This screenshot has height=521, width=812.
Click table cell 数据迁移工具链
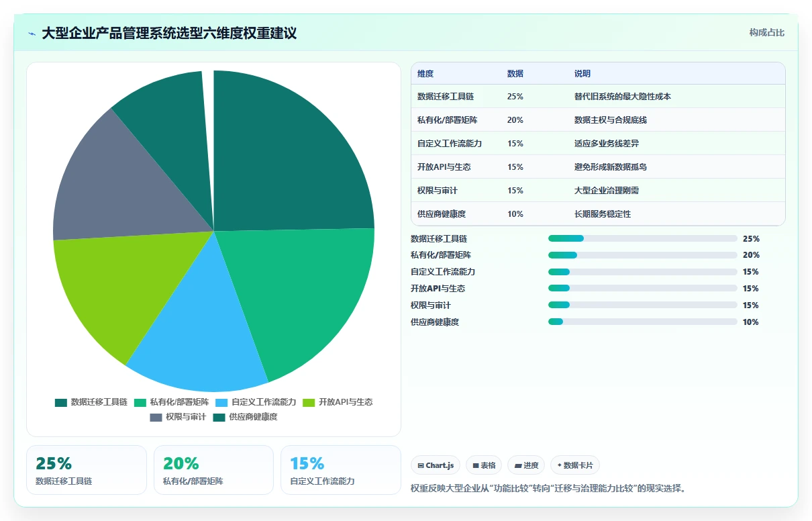tap(446, 97)
